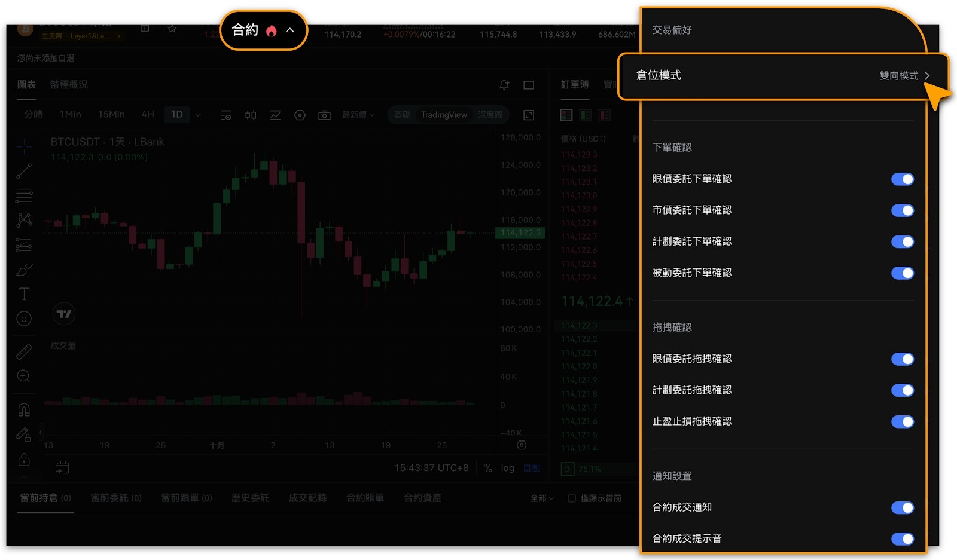Open 倉位模式 雙向模式 setting

[x=784, y=76]
